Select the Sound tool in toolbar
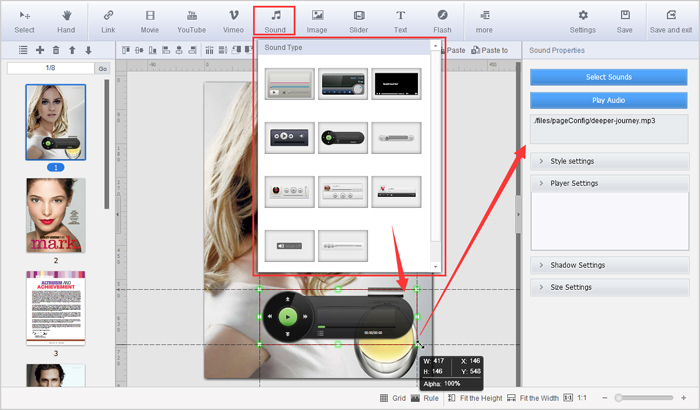This screenshot has height=410, width=700. click(x=274, y=21)
